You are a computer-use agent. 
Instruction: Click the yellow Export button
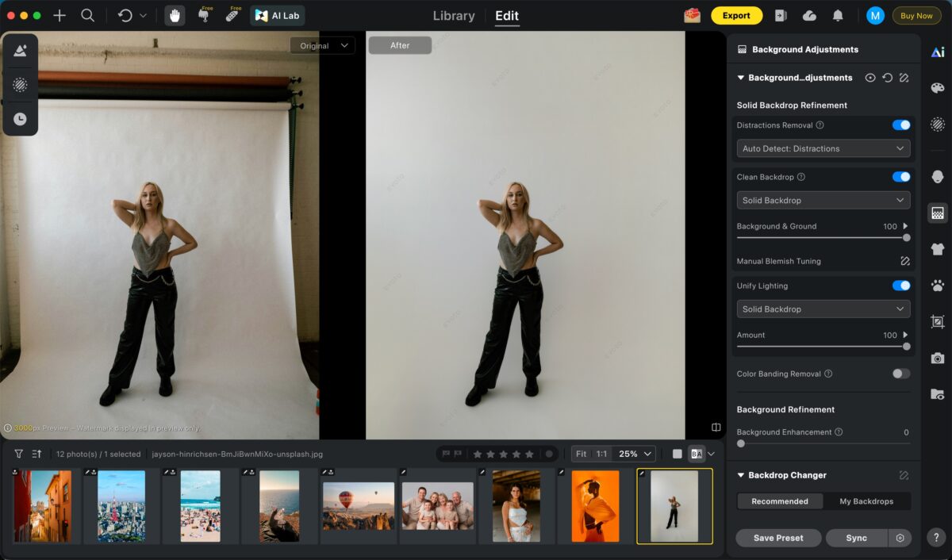point(736,16)
